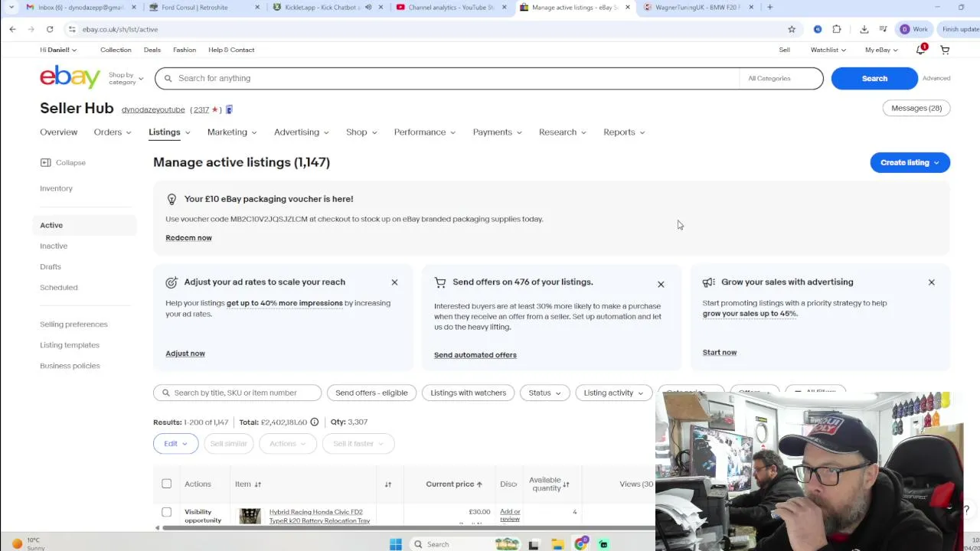Tick the Hybrid Racing Honda Civic listing checkbox
The height and width of the screenshot is (551, 980).
tap(166, 512)
